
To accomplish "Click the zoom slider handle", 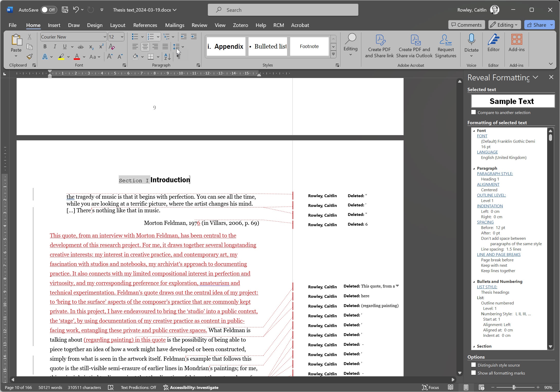I will tap(514, 387).
